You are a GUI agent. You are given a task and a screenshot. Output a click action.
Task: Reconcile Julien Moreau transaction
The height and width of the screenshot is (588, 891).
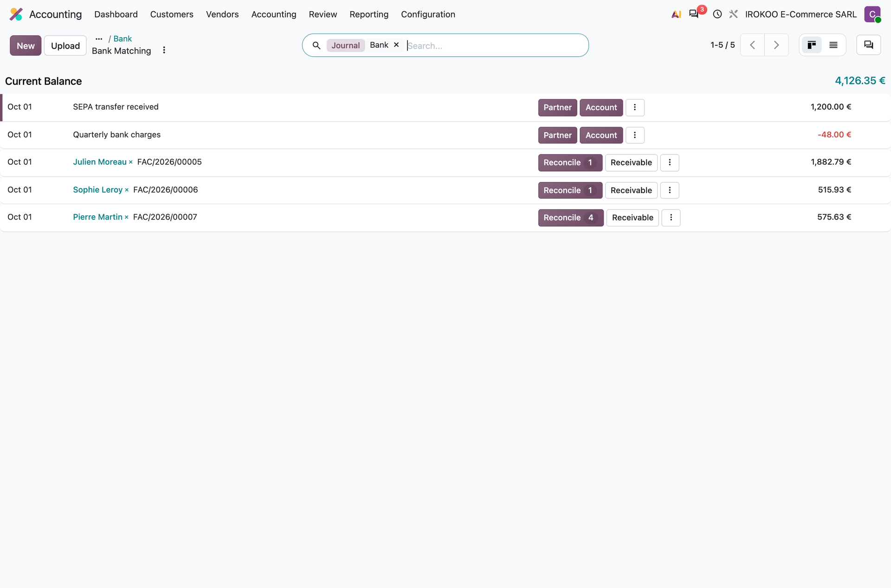(x=570, y=162)
